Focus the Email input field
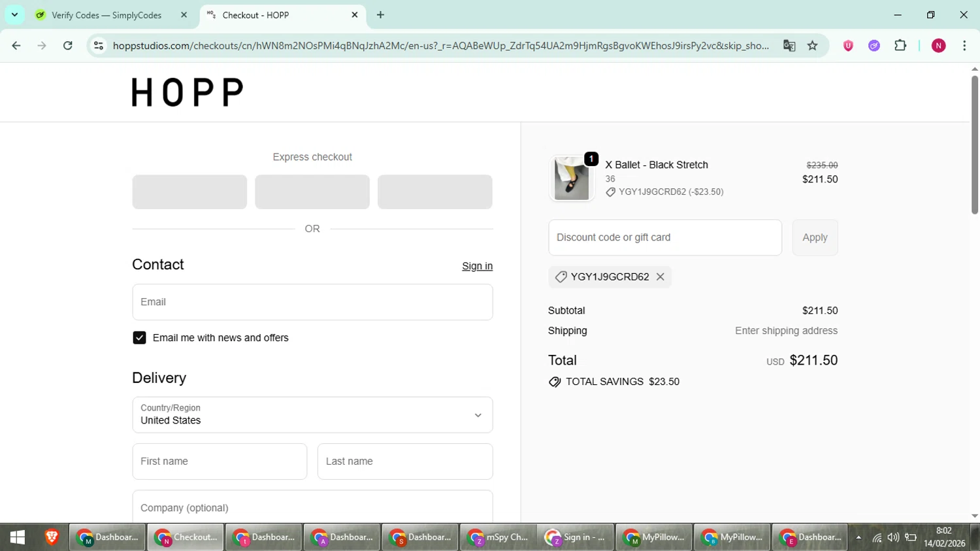The width and height of the screenshot is (980, 551). (312, 302)
